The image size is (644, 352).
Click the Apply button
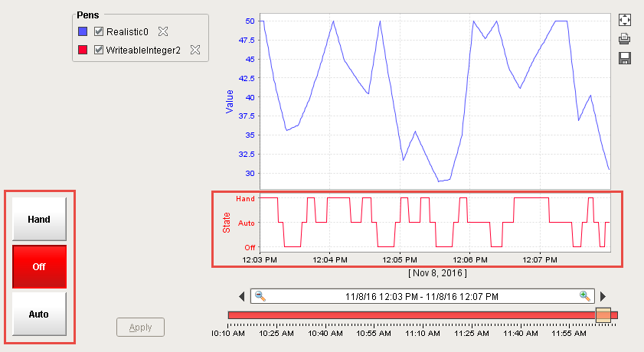140,328
